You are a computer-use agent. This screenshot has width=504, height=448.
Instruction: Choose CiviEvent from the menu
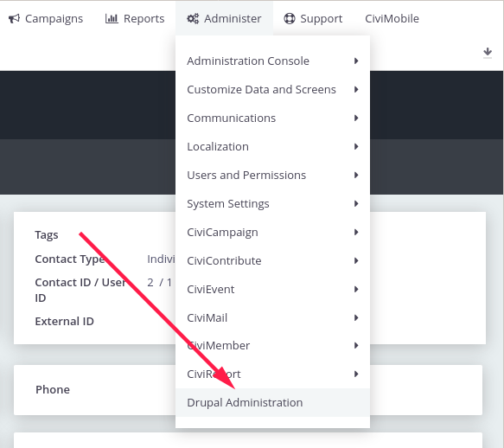272,289
